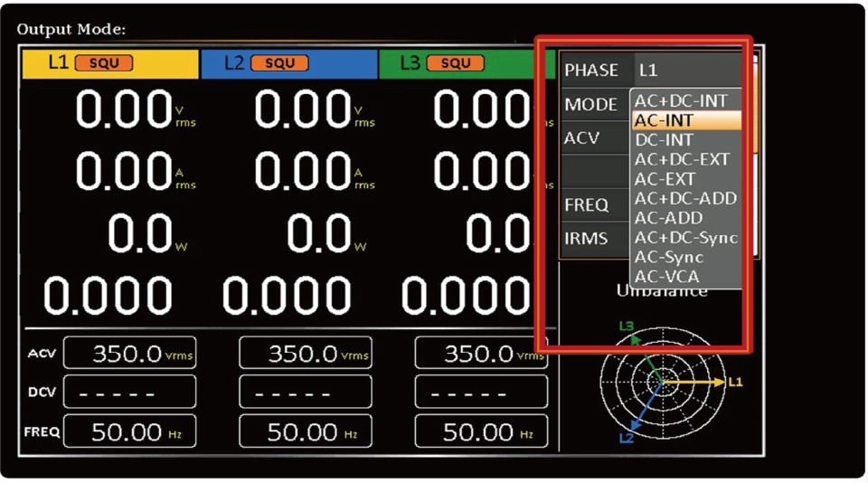
Task: Pick AC+DC-Sync mode option
Action: [x=685, y=238]
